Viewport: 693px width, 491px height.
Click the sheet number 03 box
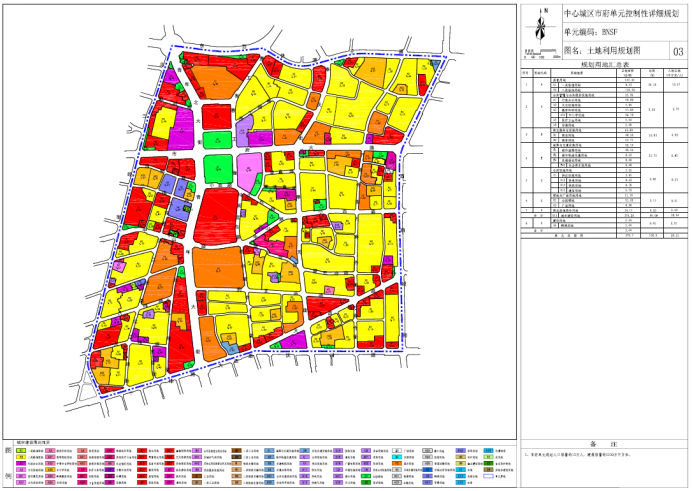[x=678, y=50]
